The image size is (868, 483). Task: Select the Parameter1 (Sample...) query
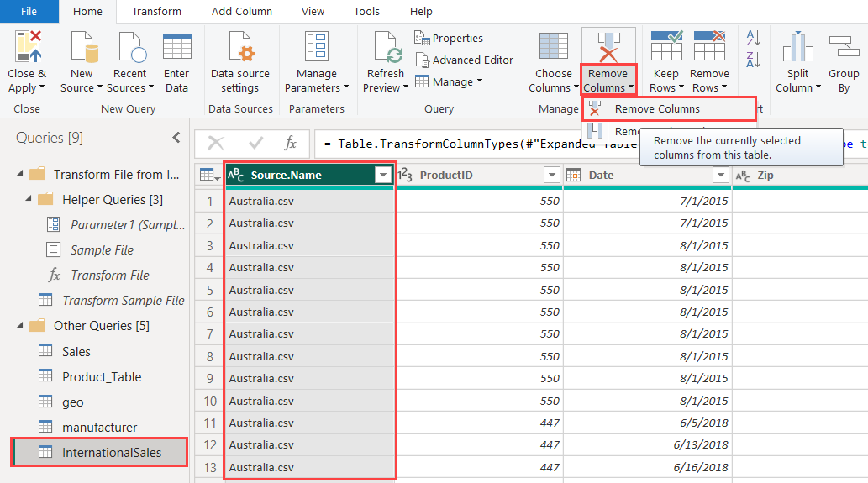click(x=128, y=224)
